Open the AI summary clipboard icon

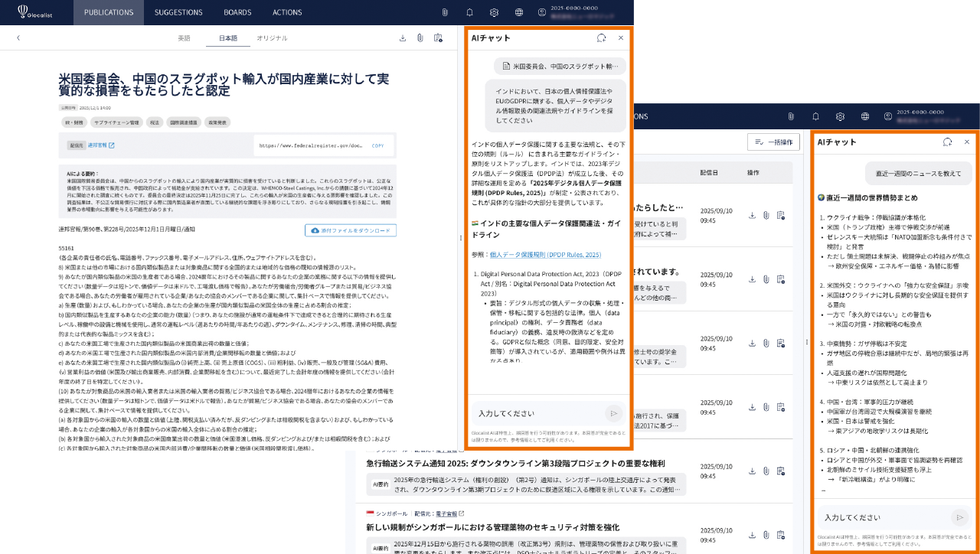[439, 37]
